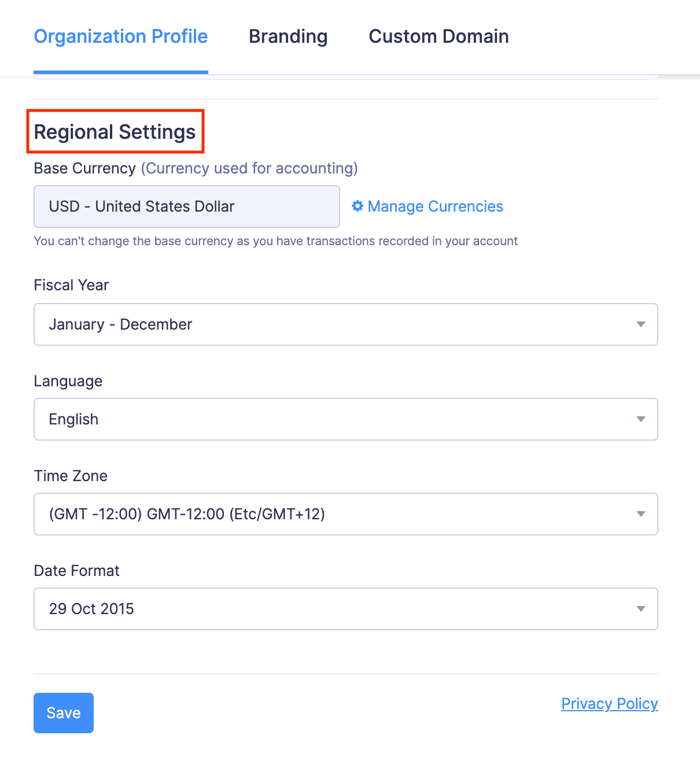This screenshot has width=700, height=761.
Task: Click the Time Zone label
Action: (x=71, y=476)
